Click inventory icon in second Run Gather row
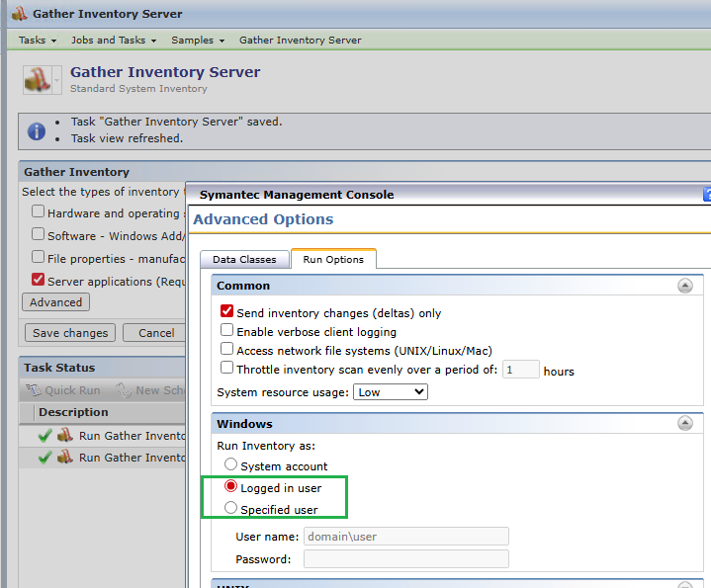This screenshot has width=711, height=588. point(65,457)
